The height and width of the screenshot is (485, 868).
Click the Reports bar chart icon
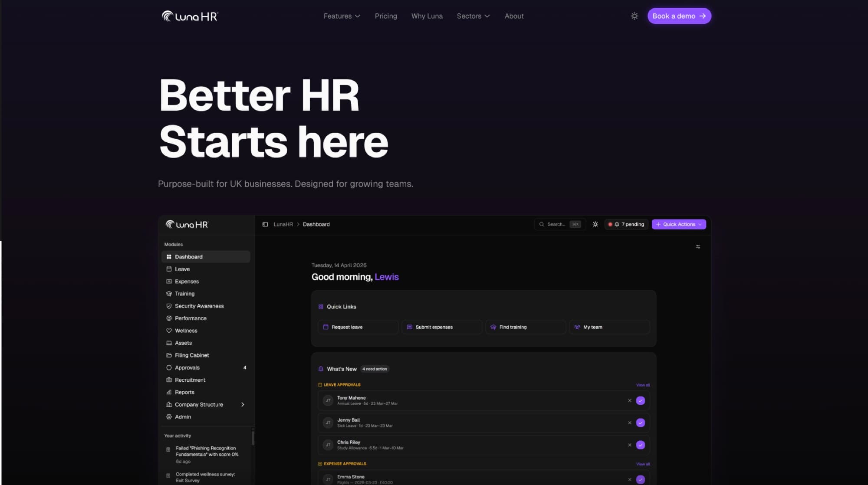pyautogui.click(x=169, y=392)
